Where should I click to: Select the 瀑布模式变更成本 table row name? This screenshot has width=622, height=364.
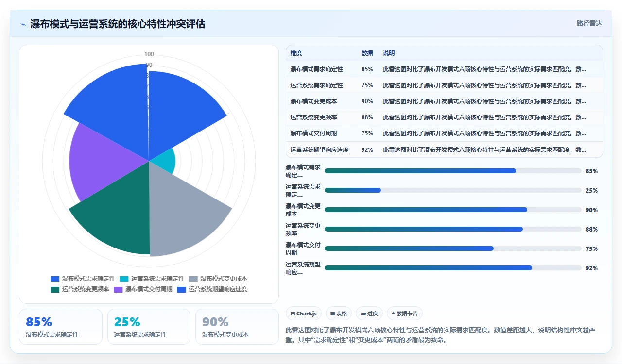point(313,101)
